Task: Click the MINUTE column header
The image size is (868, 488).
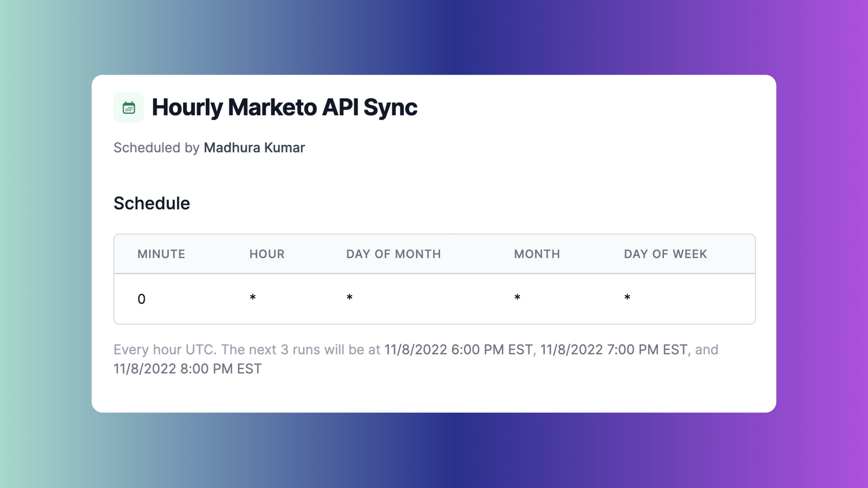Action: tap(161, 254)
